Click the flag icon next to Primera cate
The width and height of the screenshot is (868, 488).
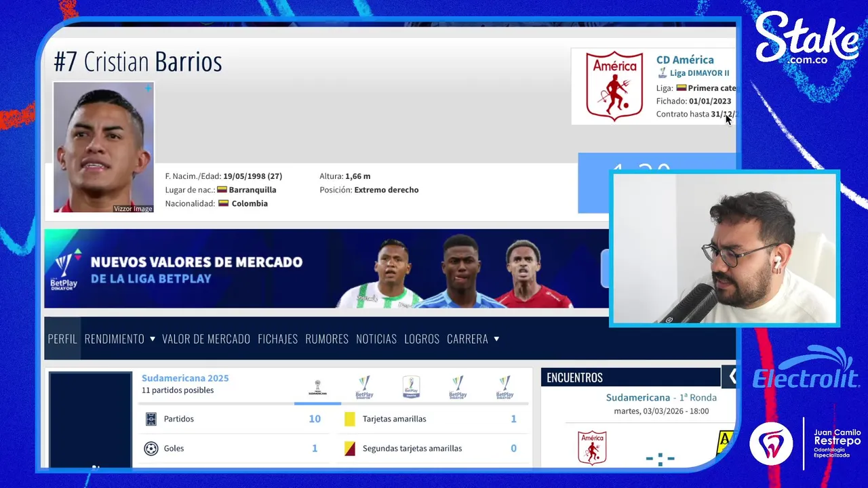682,88
